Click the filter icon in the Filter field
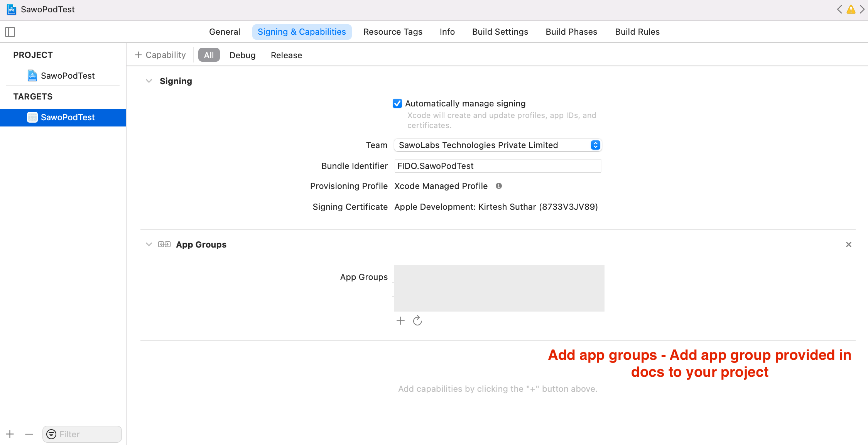Screen dimensions: 868x445 pos(51,434)
